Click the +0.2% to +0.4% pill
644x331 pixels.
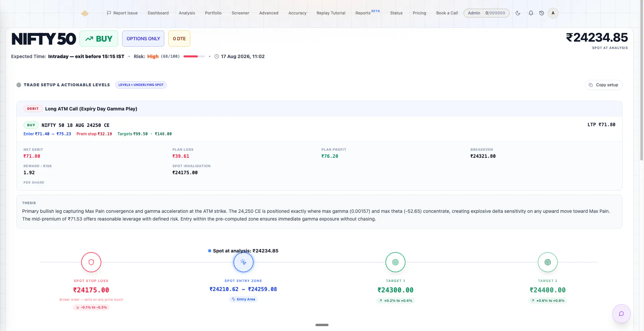pyautogui.click(x=395, y=300)
